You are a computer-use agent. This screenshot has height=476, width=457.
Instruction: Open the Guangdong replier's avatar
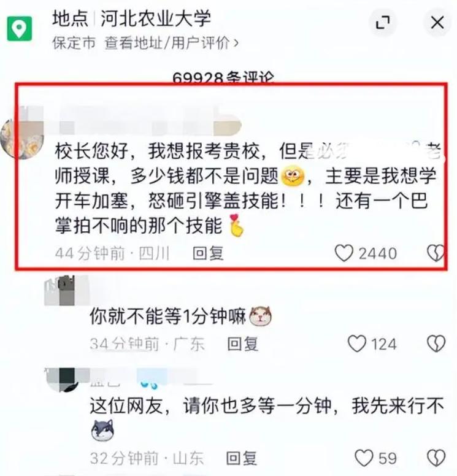coord(60,291)
